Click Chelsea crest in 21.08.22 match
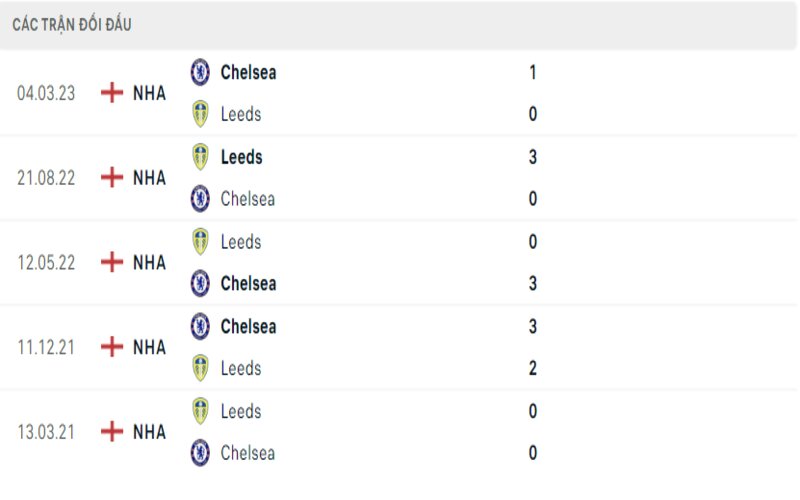The width and height of the screenshot is (800, 500). [200, 199]
